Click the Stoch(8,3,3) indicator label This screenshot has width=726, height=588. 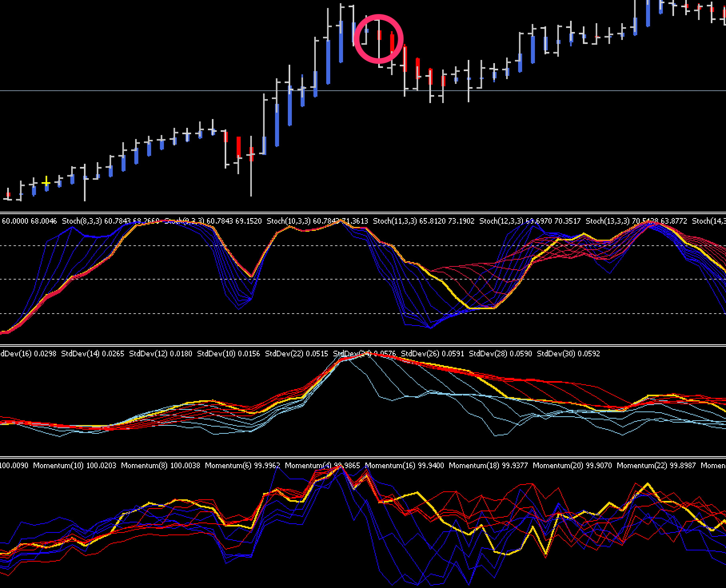111,221
